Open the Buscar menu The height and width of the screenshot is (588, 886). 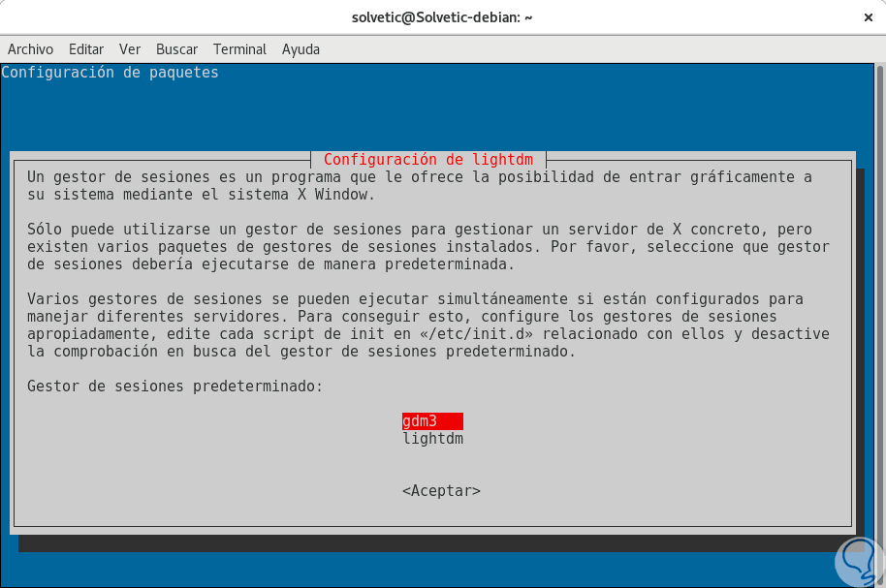pos(176,49)
